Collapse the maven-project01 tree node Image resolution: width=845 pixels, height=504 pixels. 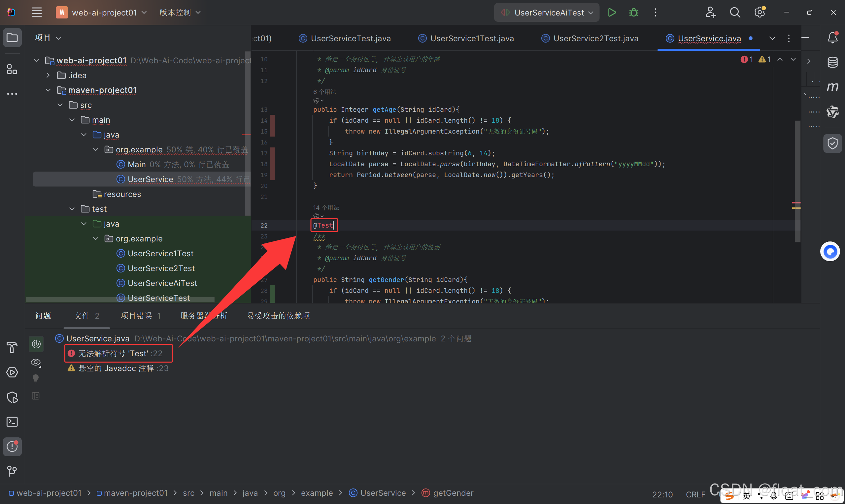pos(48,90)
